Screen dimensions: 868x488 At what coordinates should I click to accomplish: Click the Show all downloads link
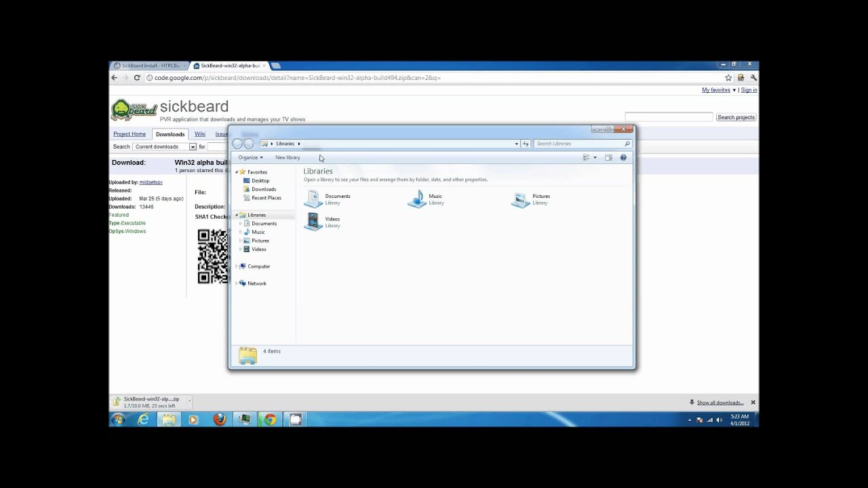click(720, 403)
